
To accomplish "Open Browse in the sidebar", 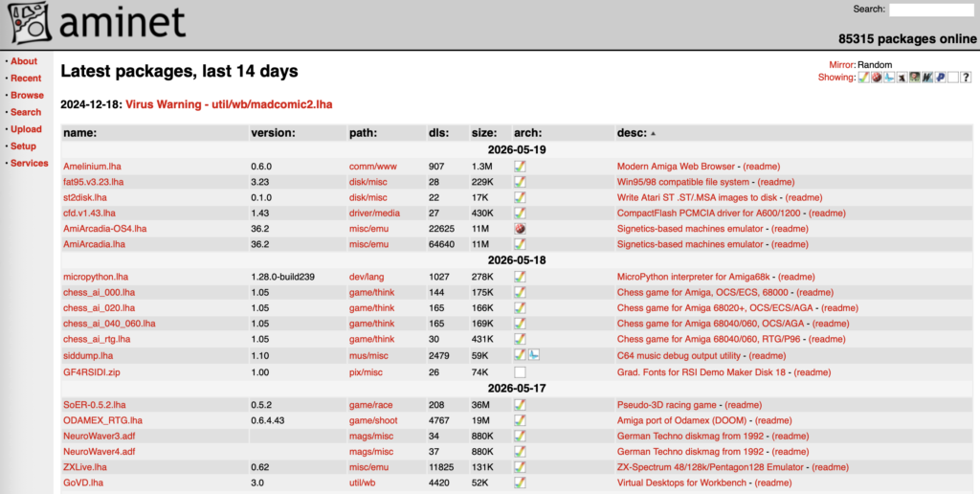I will pyautogui.click(x=27, y=95).
